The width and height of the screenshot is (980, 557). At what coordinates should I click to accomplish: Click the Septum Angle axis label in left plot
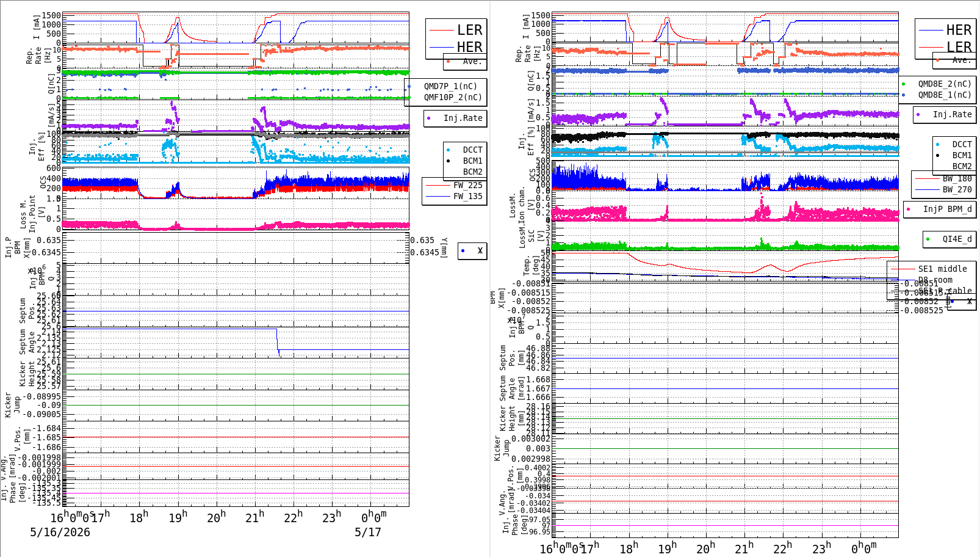[27, 342]
